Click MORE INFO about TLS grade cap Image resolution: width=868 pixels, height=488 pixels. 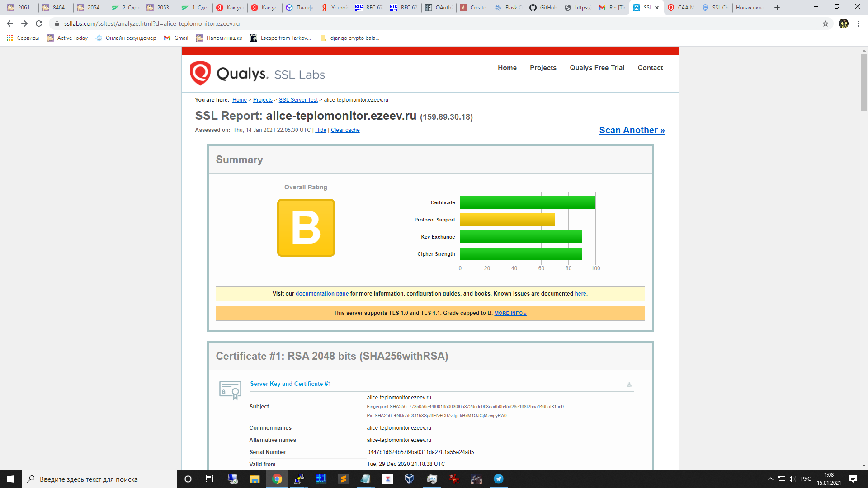(510, 313)
